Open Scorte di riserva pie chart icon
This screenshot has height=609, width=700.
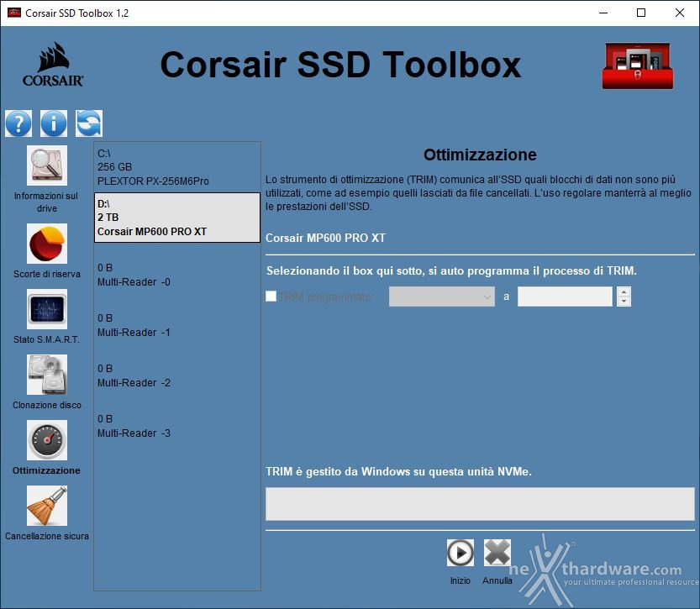(x=47, y=244)
